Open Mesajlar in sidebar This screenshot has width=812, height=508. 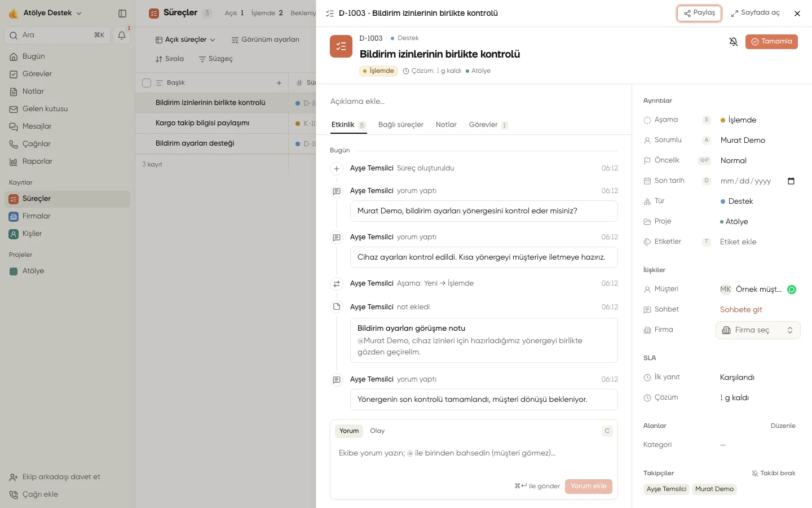coord(67,126)
